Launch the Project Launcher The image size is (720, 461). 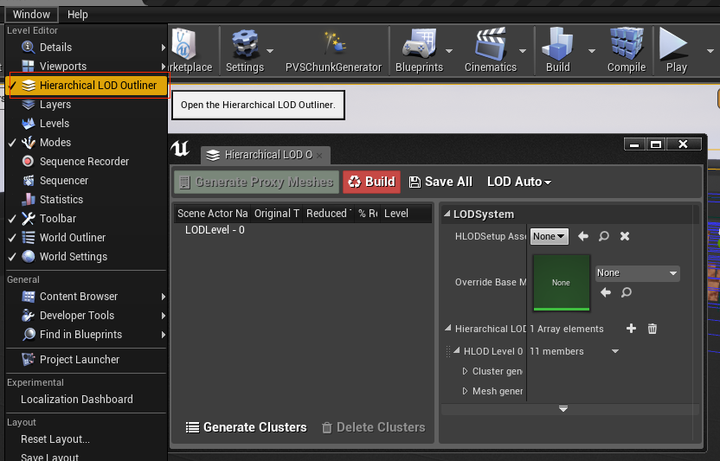[x=86, y=360]
